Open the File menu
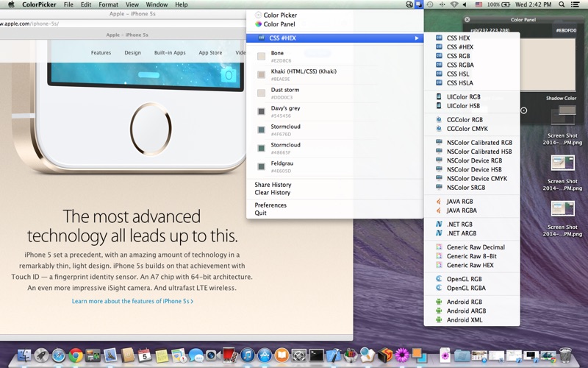 pyautogui.click(x=68, y=4)
